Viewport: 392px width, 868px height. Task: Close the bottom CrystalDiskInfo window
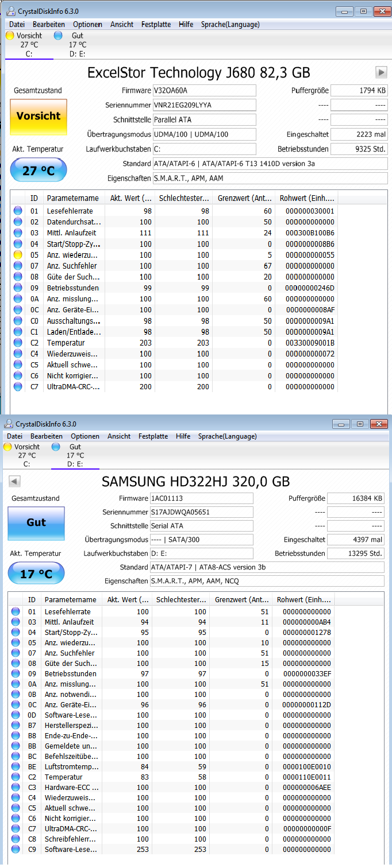pos(379,424)
